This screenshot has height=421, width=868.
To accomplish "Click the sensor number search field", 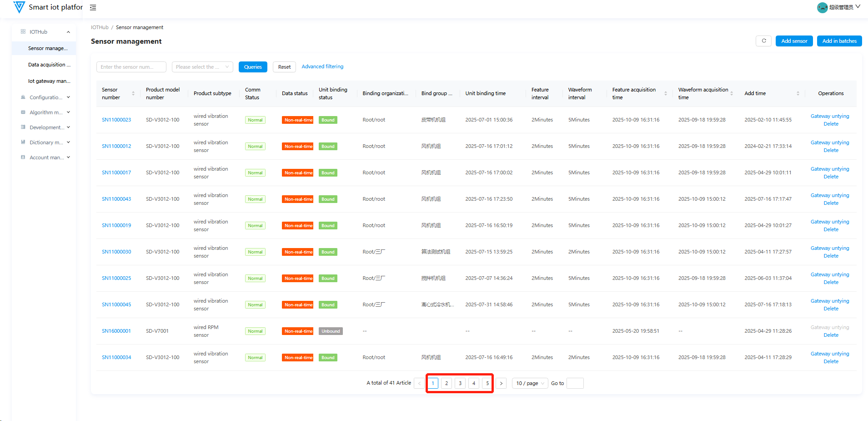I will tap(131, 67).
